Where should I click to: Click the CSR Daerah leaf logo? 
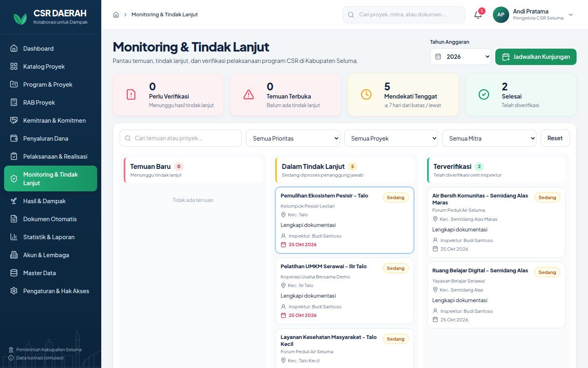point(20,18)
